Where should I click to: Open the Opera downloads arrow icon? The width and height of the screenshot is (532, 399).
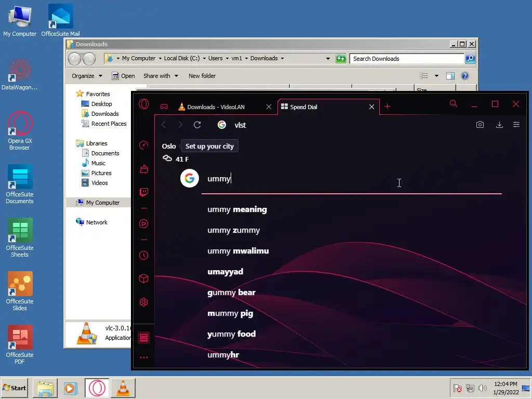click(x=499, y=125)
